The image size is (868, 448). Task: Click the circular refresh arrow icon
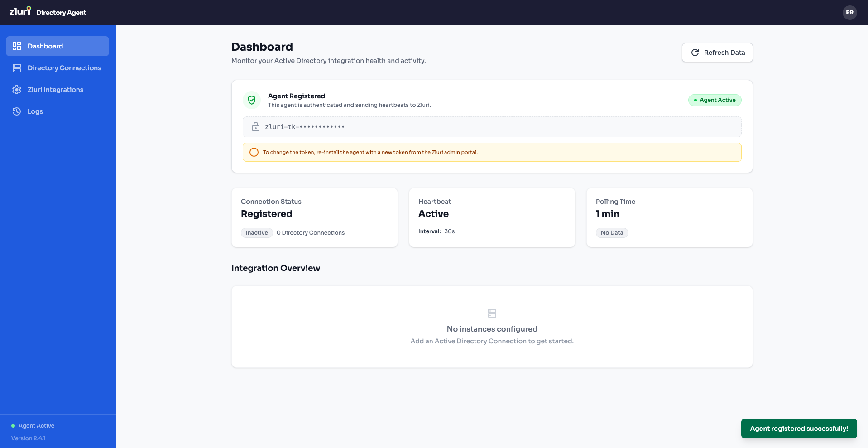[x=695, y=52]
